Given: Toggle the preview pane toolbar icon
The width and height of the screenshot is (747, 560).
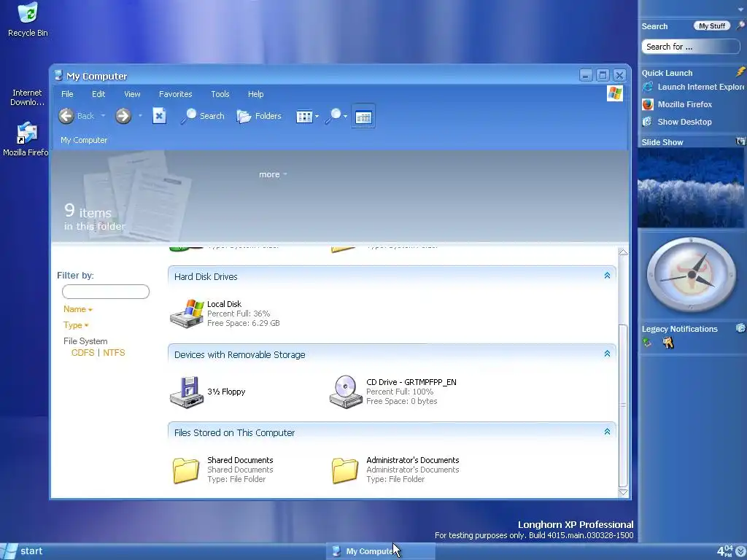Looking at the screenshot, I should tap(363, 116).
